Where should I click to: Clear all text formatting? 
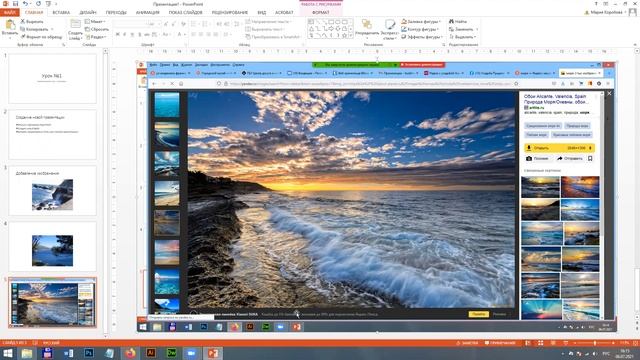(183, 24)
